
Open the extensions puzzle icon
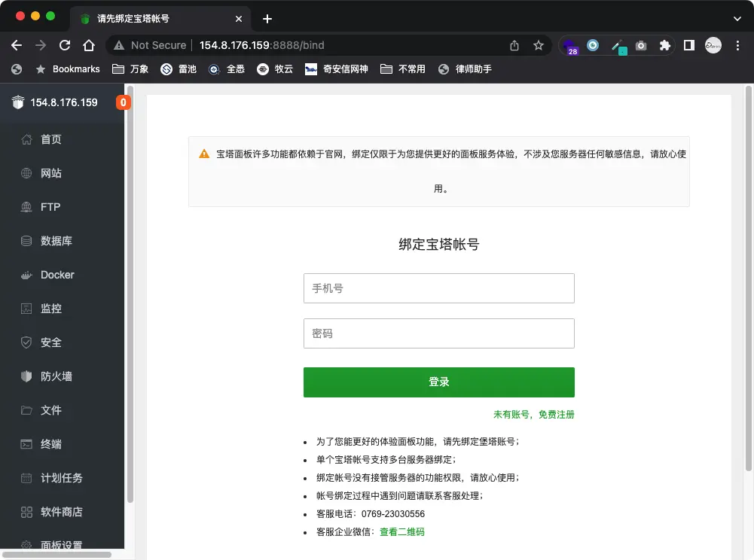[x=664, y=45]
